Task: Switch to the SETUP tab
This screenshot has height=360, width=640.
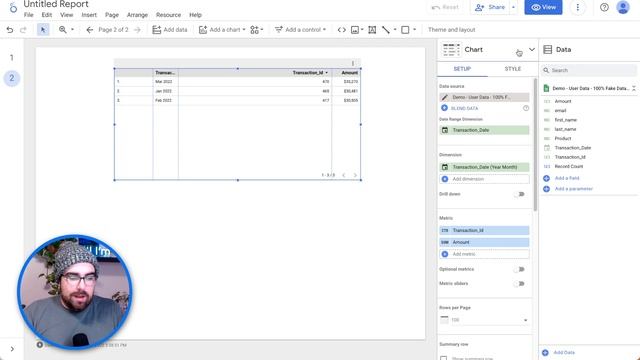Action: click(x=462, y=69)
